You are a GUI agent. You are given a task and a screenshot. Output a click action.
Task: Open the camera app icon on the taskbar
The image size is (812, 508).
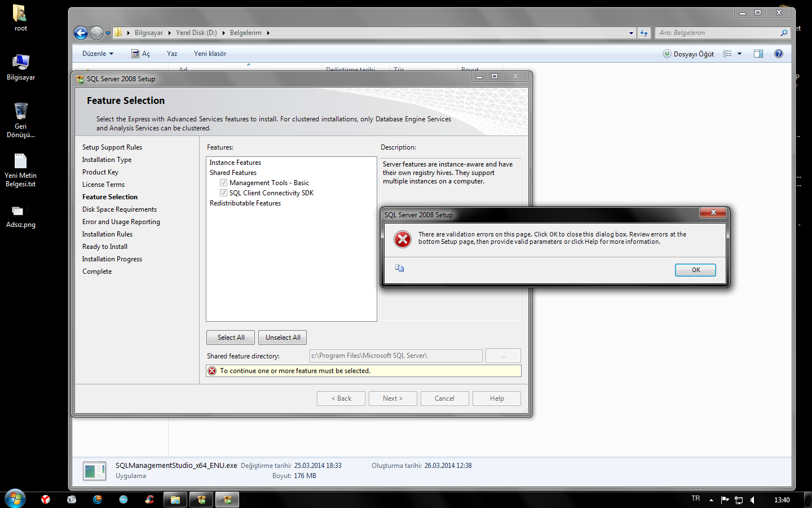point(72,500)
